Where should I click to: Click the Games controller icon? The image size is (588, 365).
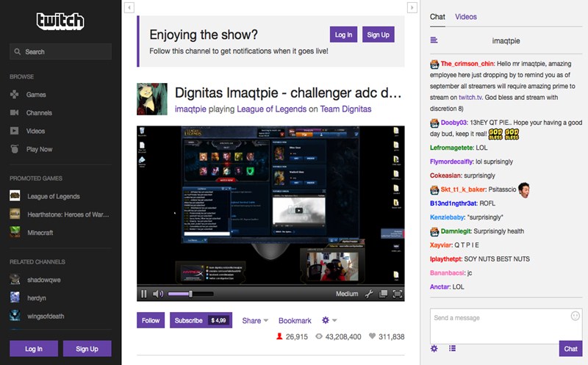(x=14, y=95)
